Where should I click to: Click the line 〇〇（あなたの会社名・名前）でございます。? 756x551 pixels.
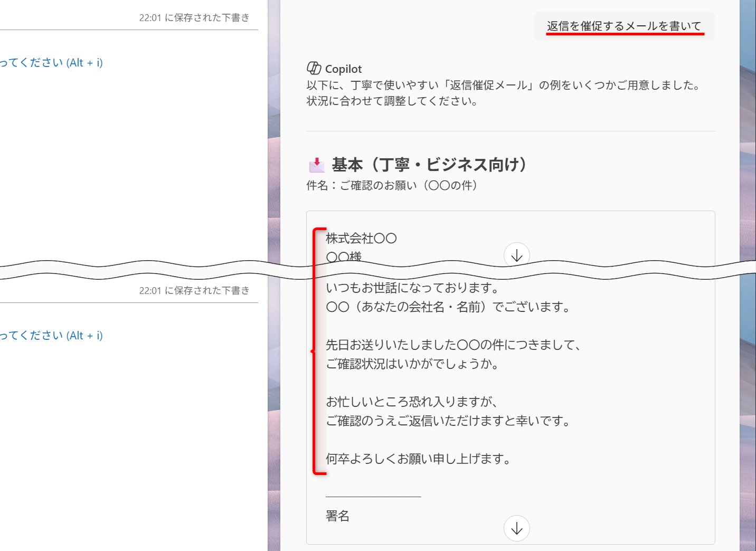tap(449, 307)
